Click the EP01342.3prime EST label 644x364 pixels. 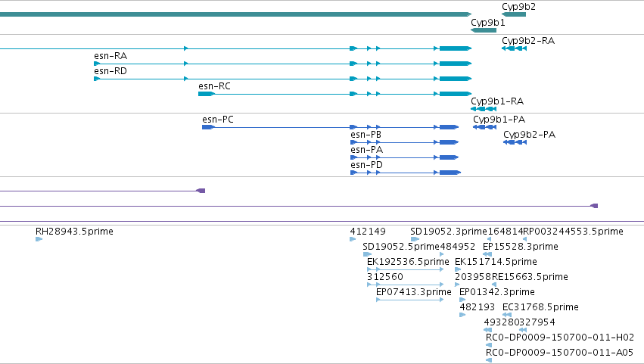tap(497, 292)
